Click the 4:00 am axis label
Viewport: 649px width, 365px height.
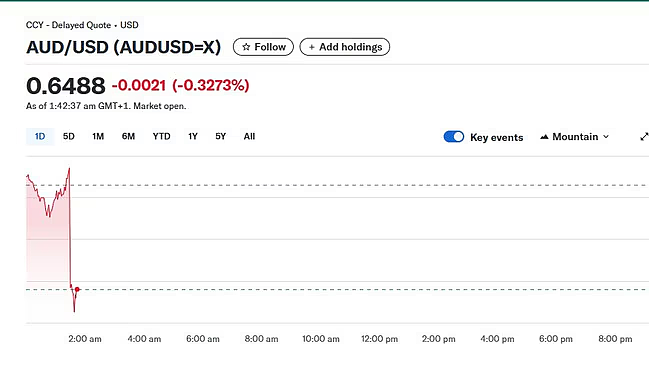click(144, 339)
